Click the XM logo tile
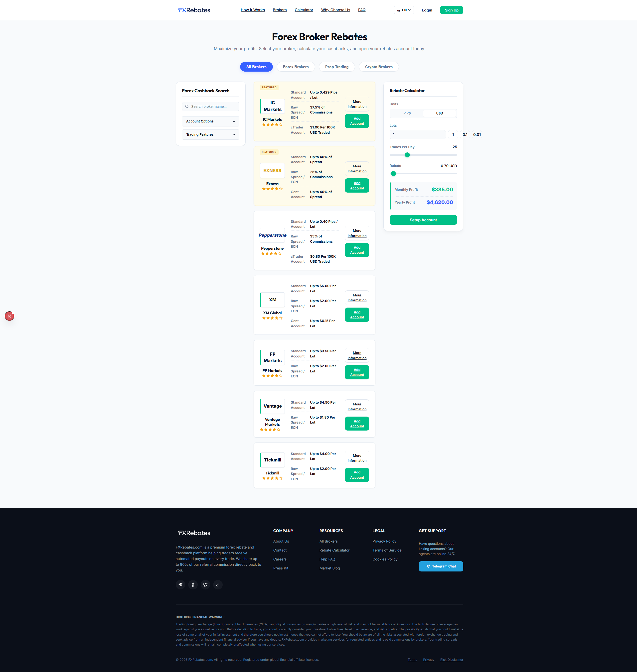 point(272,300)
